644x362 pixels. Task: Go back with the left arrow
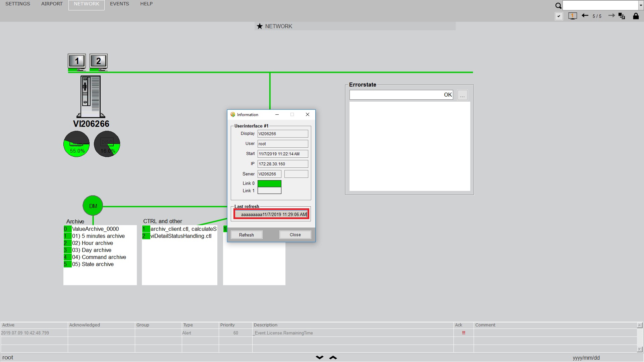point(585,16)
